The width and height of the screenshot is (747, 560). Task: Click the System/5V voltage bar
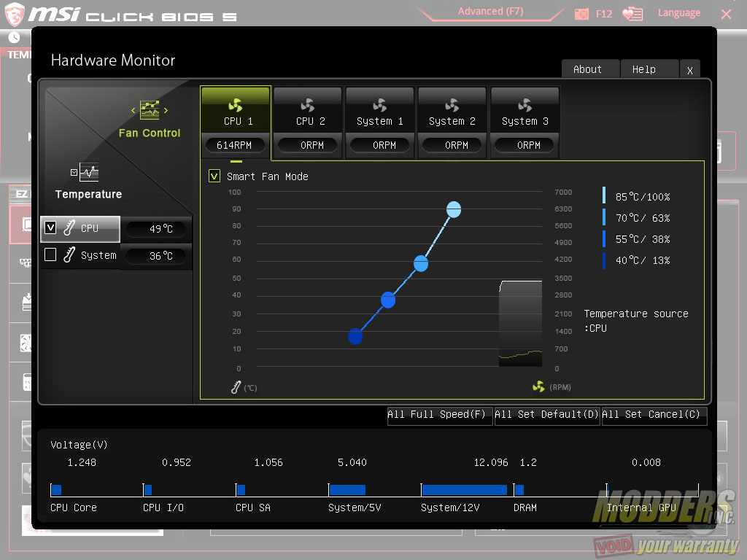(347, 489)
